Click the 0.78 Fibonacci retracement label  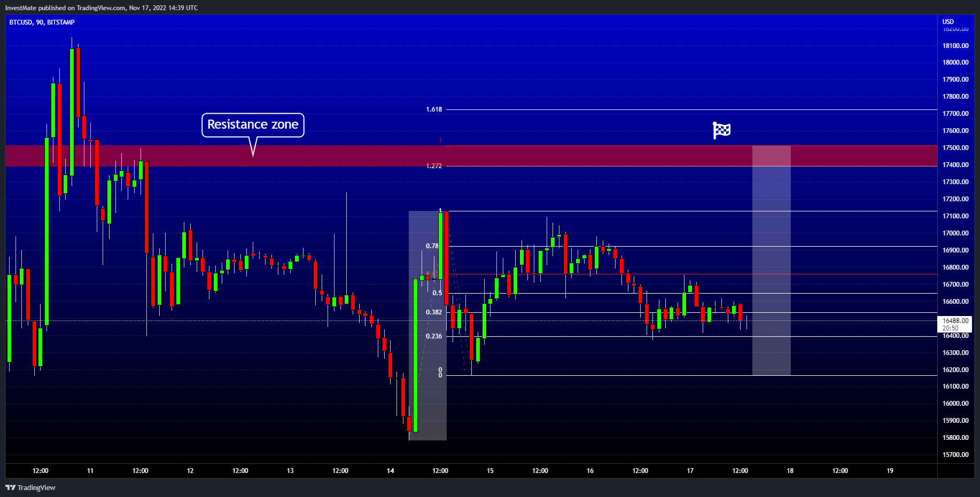(432, 246)
